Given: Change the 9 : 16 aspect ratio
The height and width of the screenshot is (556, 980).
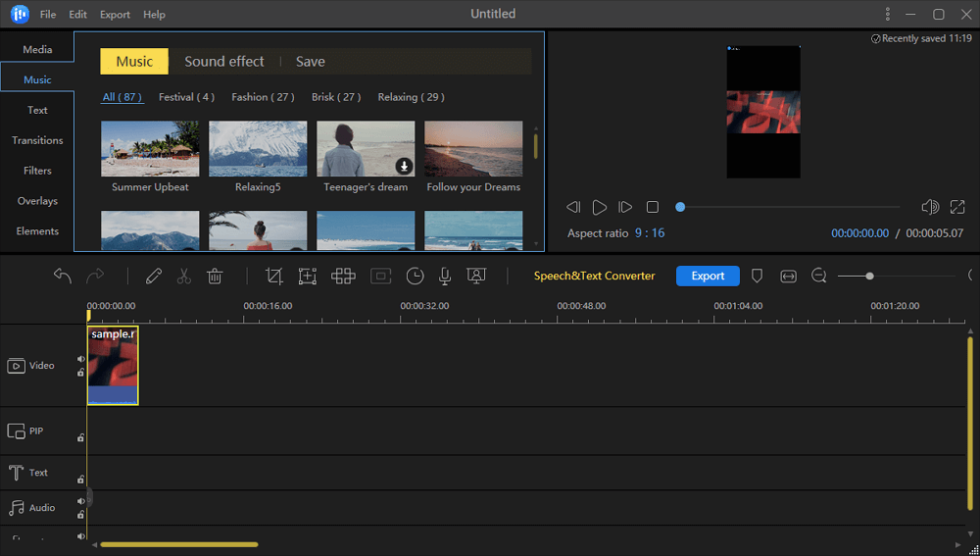Looking at the screenshot, I should tap(649, 233).
